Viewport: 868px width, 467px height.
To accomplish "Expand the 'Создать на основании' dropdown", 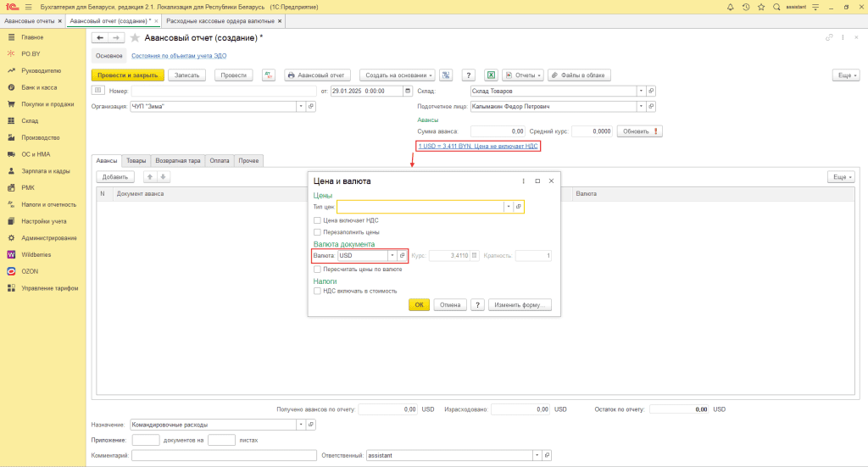I will [x=397, y=75].
